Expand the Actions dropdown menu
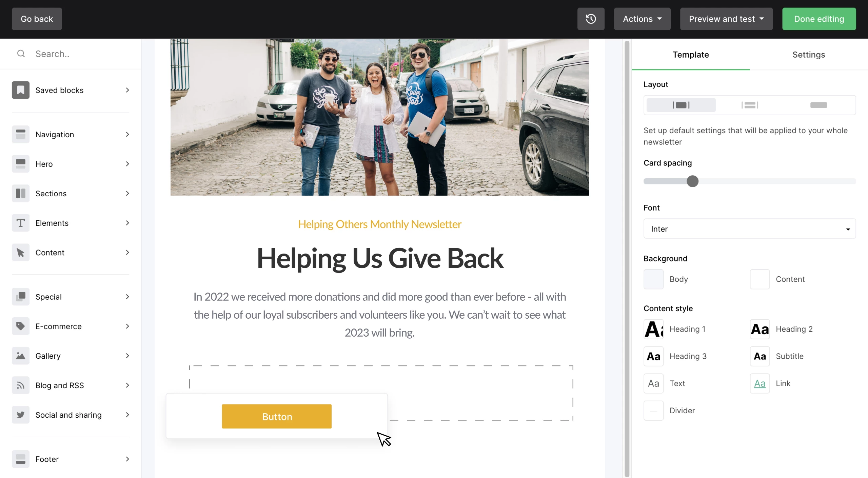The width and height of the screenshot is (868, 478). point(642,19)
